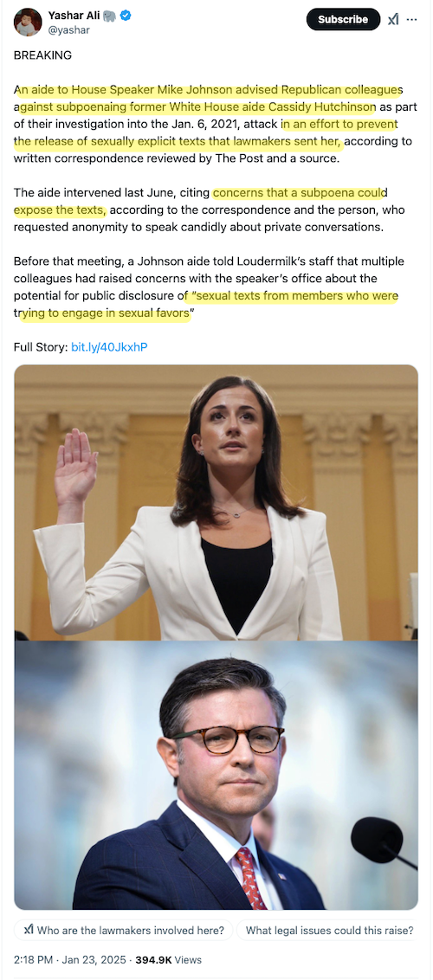Click the Grok icon in the lawmakers suggestion
The height and width of the screenshot is (980, 433).
pyautogui.click(x=28, y=930)
